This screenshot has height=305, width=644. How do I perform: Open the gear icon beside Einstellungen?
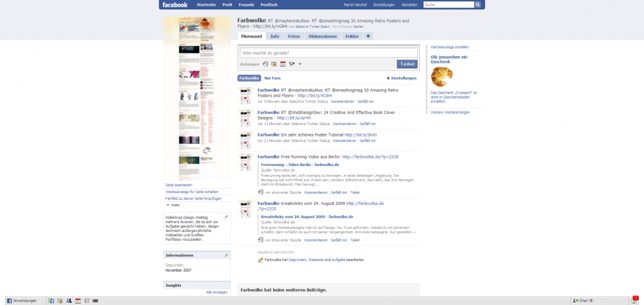(388, 78)
